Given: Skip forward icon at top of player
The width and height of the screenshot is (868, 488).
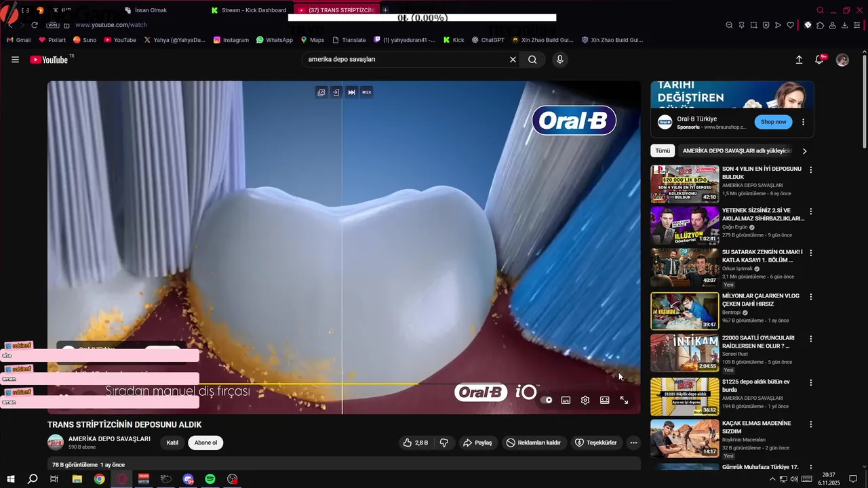Looking at the screenshot, I should tap(351, 92).
